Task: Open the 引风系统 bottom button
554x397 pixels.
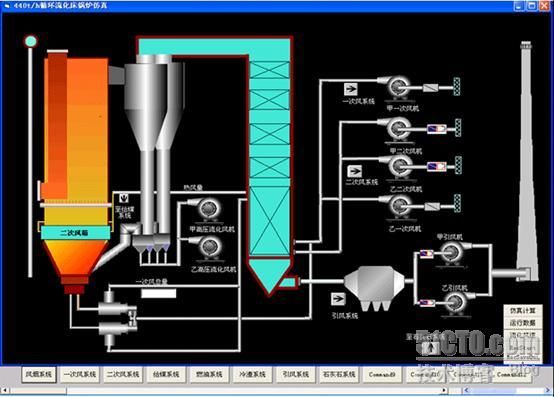Action: click(x=295, y=374)
